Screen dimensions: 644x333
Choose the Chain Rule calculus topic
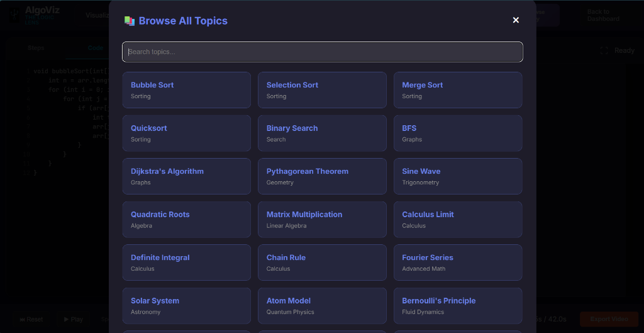322,262
